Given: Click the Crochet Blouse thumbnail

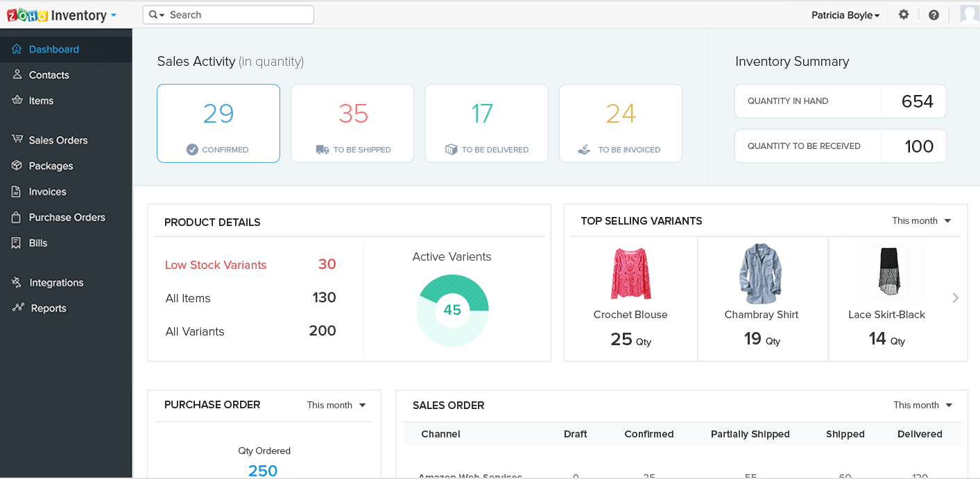Looking at the screenshot, I should point(630,273).
